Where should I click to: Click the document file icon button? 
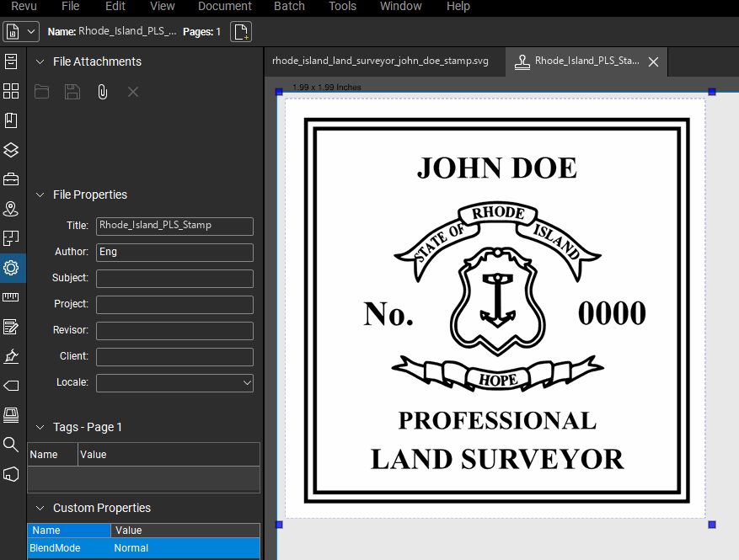[13, 31]
